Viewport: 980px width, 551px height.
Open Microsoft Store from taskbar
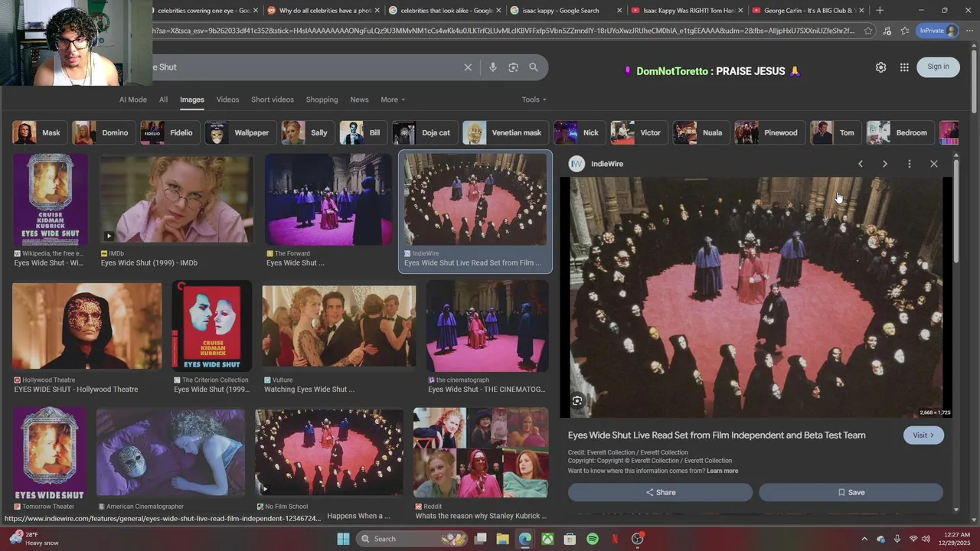(570, 539)
